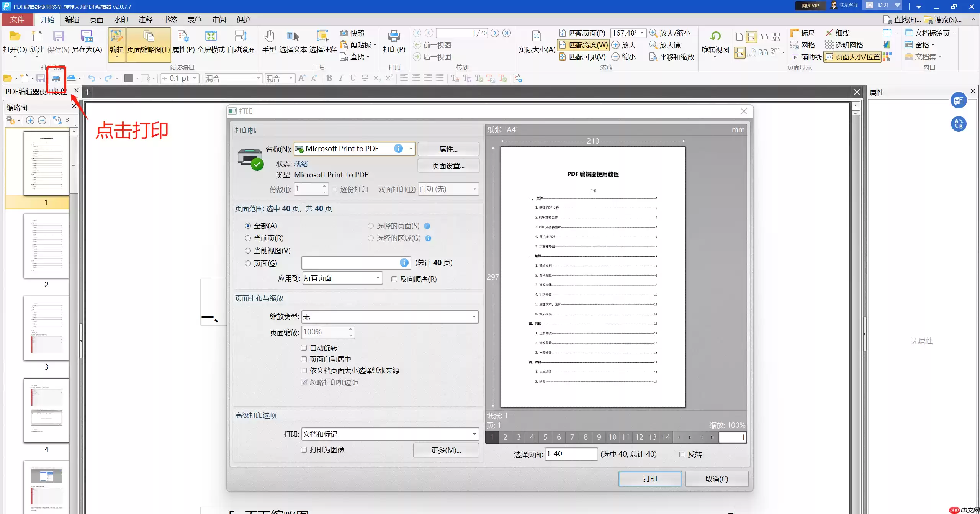Open Full Screen mode icon

pyautogui.click(x=211, y=36)
